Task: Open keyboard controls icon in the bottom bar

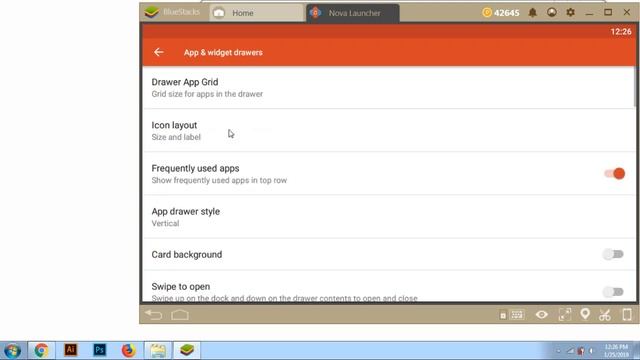Action: (517, 315)
